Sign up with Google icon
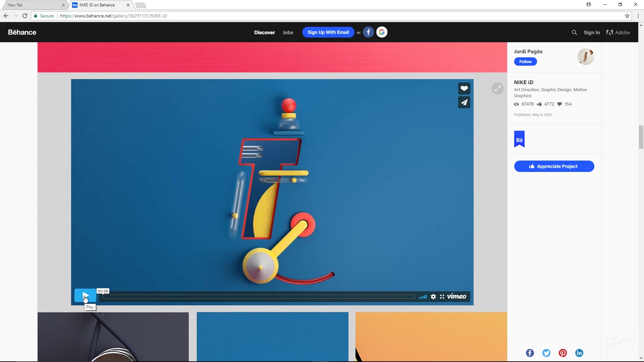Screen dimensions: 644x362 coord(382,32)
